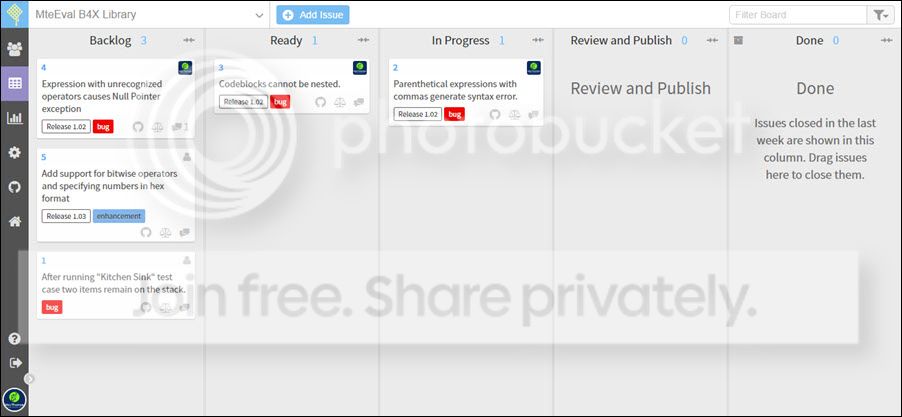
Task: Click assignee avatar on Parenthetical expressions card
Action: coord(534,68)
